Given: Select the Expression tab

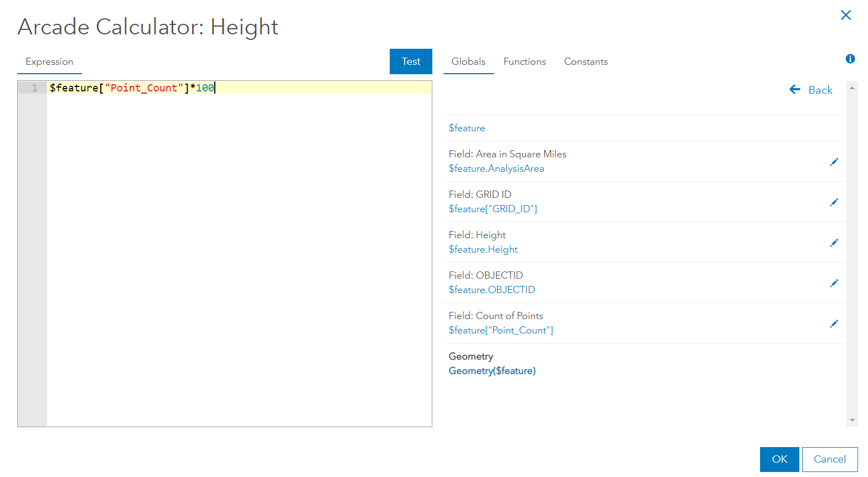Looking at the screenshot, I should point(49,61).
